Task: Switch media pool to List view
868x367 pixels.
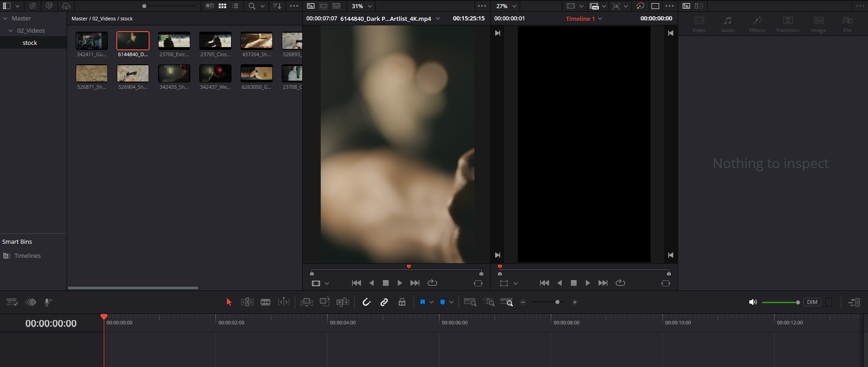Action: point(235,6)
